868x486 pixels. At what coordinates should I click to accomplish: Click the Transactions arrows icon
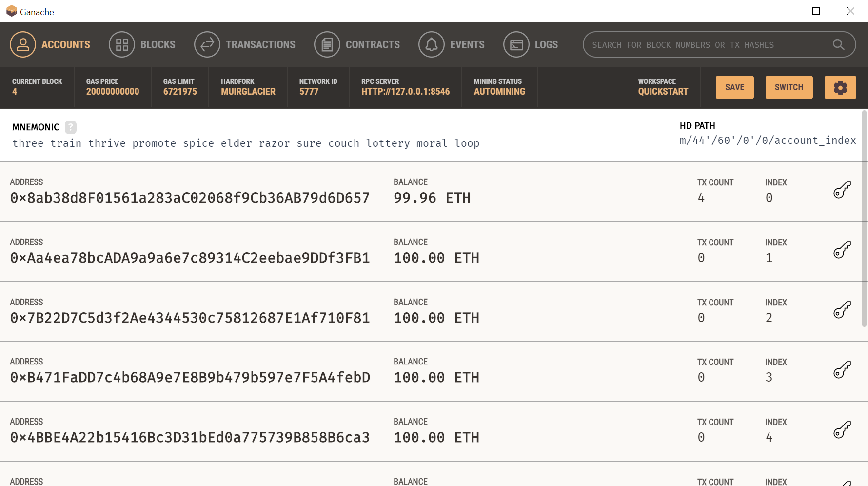pyautogui.click(x=207, y=44)
